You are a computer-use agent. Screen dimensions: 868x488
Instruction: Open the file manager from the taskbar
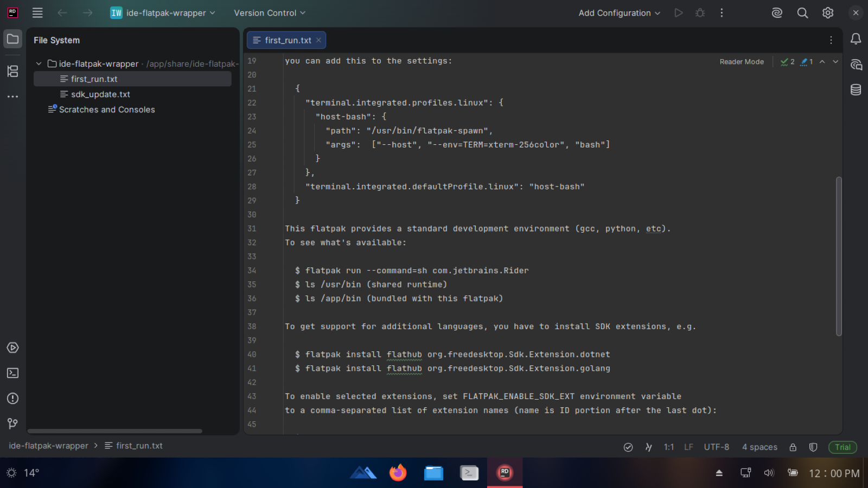pyautogui.click(x=433, y=473)
